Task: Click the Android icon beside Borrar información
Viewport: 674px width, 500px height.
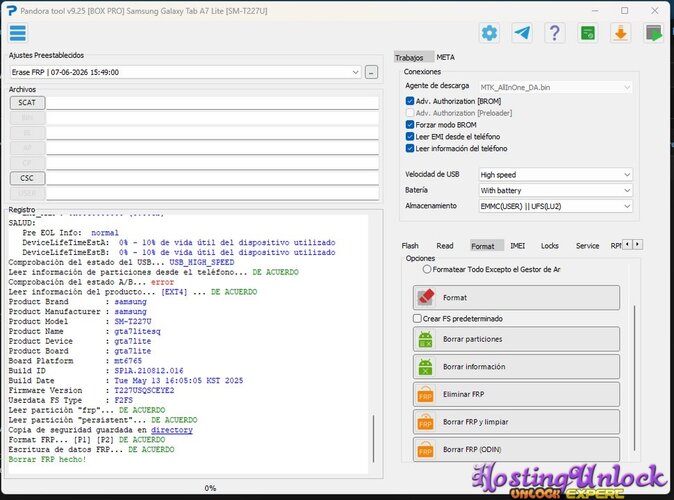Action: (425, 367)
